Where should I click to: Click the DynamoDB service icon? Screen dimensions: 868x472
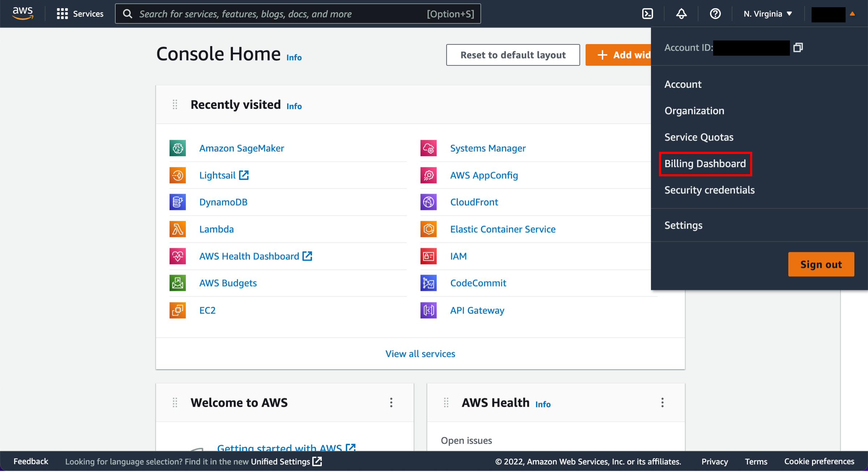pyautogui.click(x=177, y=202)
